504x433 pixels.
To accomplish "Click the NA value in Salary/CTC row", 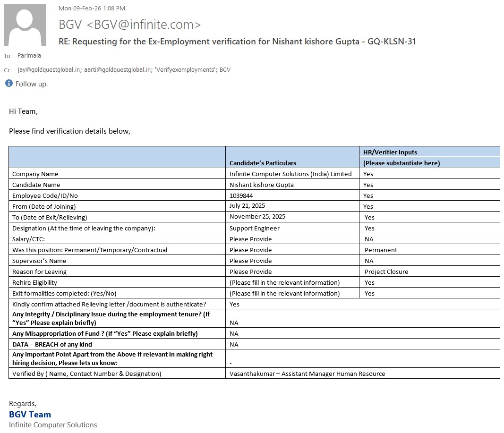I will pos(369,239).
